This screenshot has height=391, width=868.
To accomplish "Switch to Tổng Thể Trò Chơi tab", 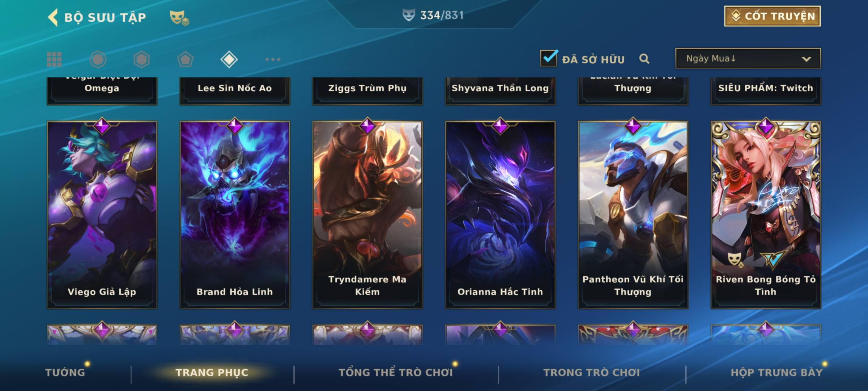I will click(x=396, y=372).
